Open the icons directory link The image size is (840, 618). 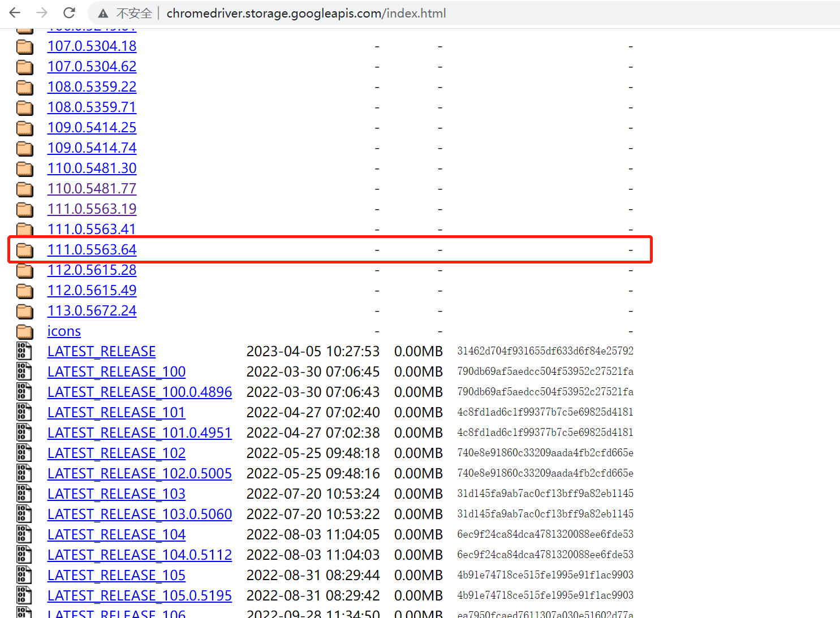coord(64,331)
